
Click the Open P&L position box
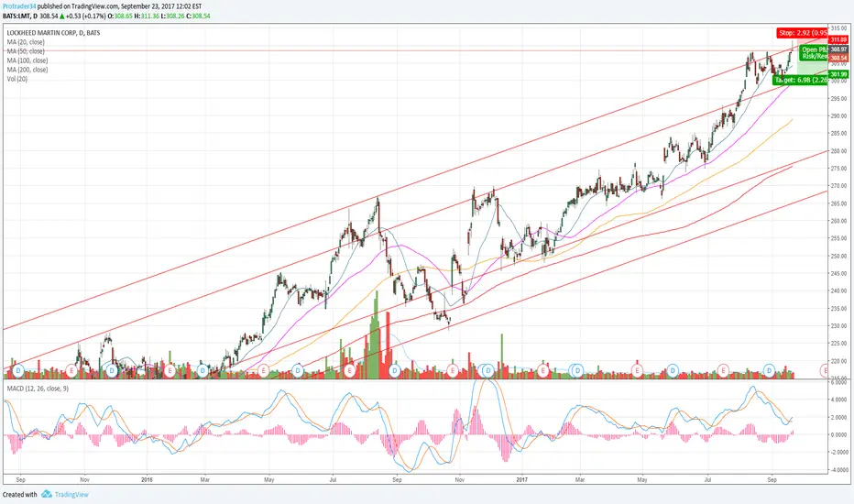pyautogui.click(x=814, y=53)
